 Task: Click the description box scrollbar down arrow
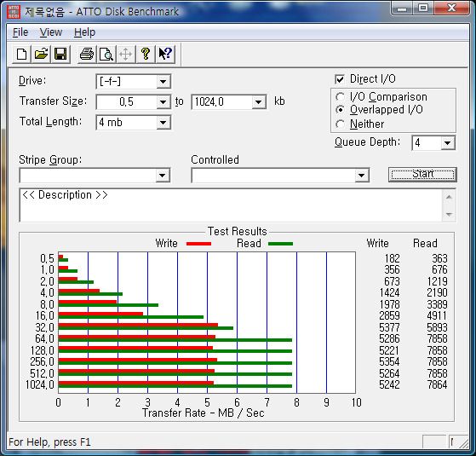449,215
